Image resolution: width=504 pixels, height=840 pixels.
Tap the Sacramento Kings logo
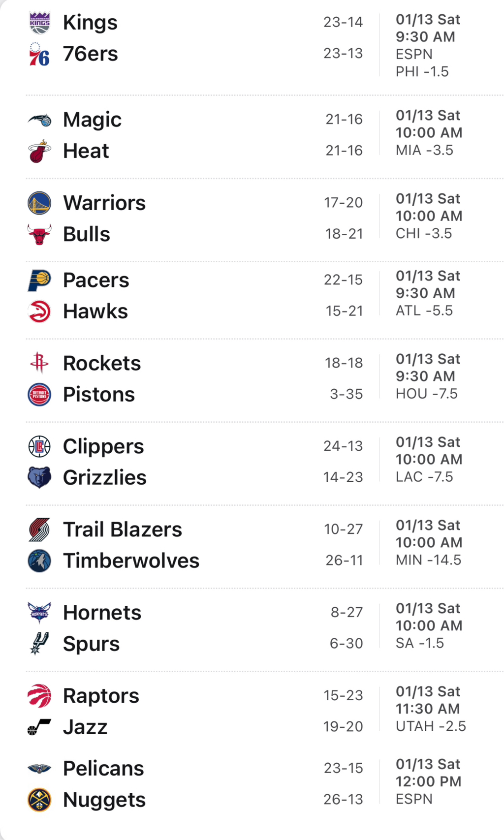pos(39,23)
